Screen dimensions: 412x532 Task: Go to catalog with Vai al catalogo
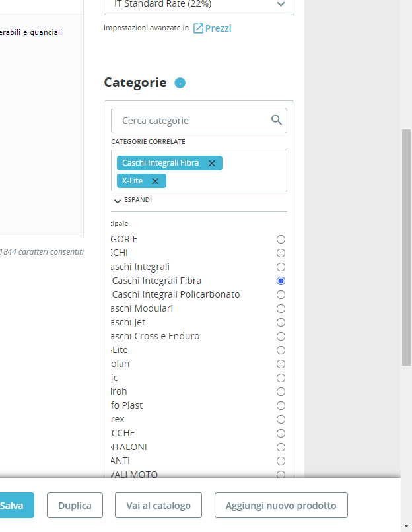[158, 506]
